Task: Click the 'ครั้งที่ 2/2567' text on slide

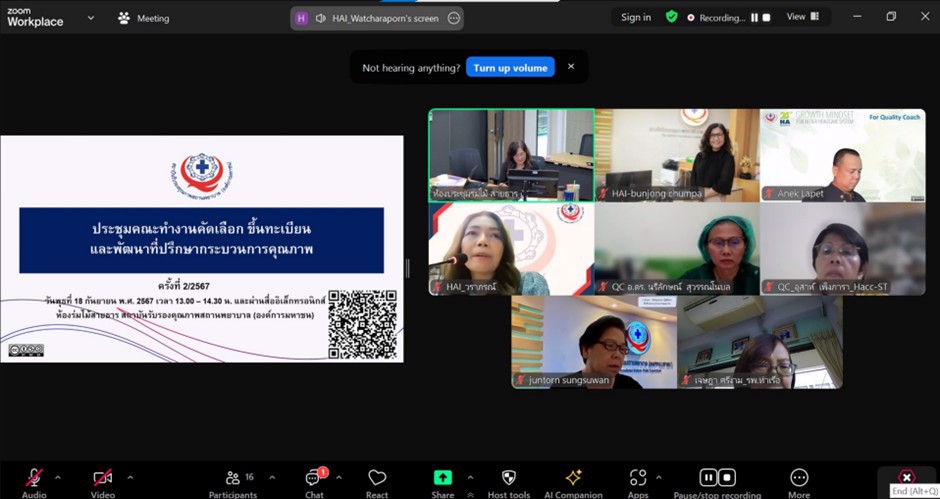Action: click(183, 287)
